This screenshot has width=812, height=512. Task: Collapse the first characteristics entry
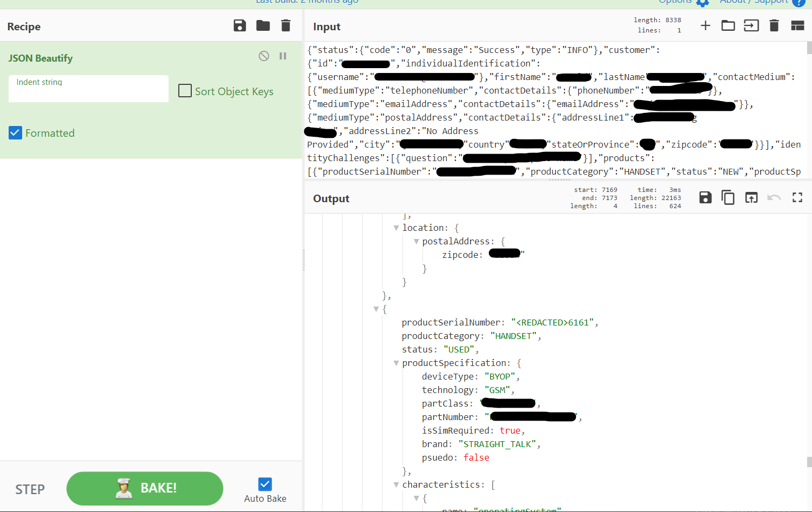(x=416, y=498)
